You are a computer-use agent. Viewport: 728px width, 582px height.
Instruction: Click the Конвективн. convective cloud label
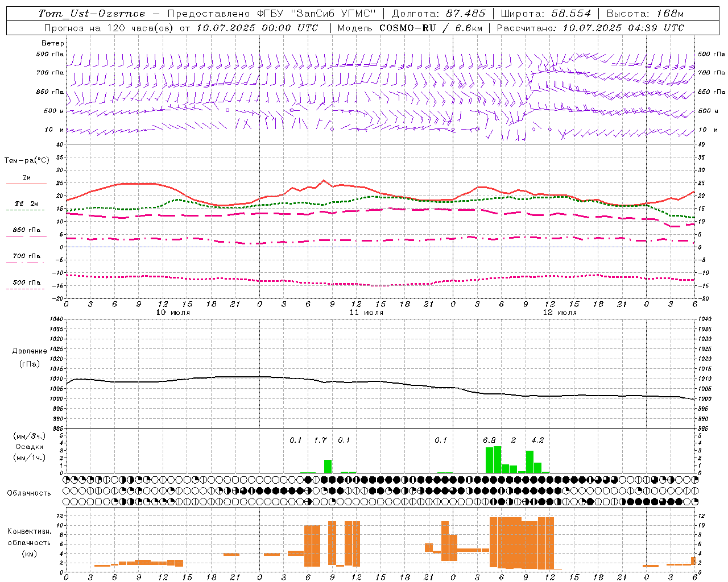[x=30, y=531]
